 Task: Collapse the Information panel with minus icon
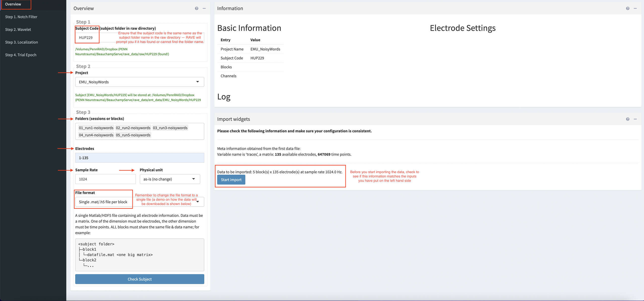(x=635, y=8)
